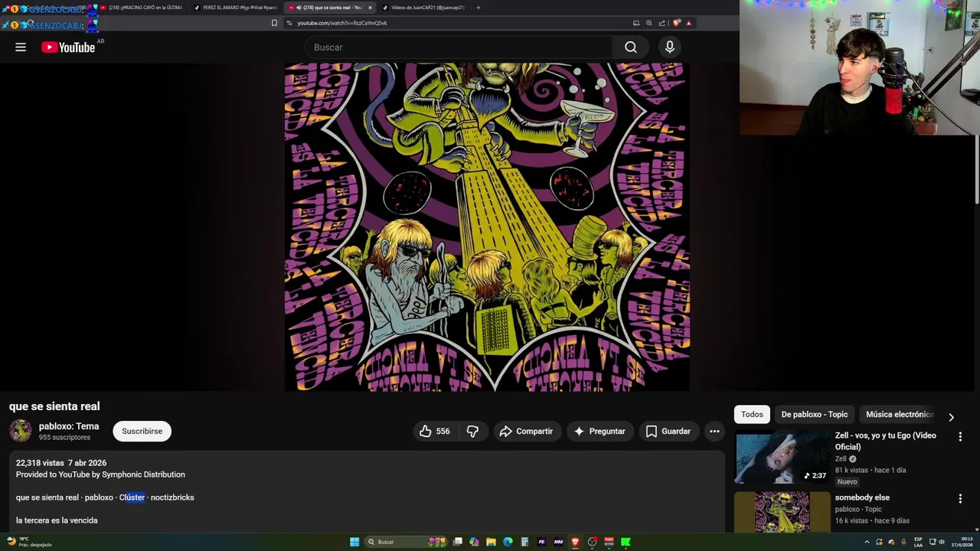Click the highlighted Clúster artist text

132,497
